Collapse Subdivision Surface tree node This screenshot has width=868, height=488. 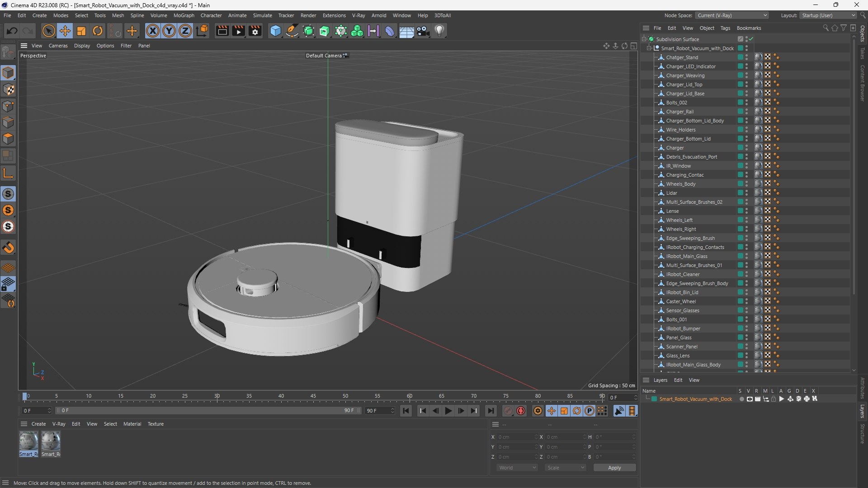point(644,39)
